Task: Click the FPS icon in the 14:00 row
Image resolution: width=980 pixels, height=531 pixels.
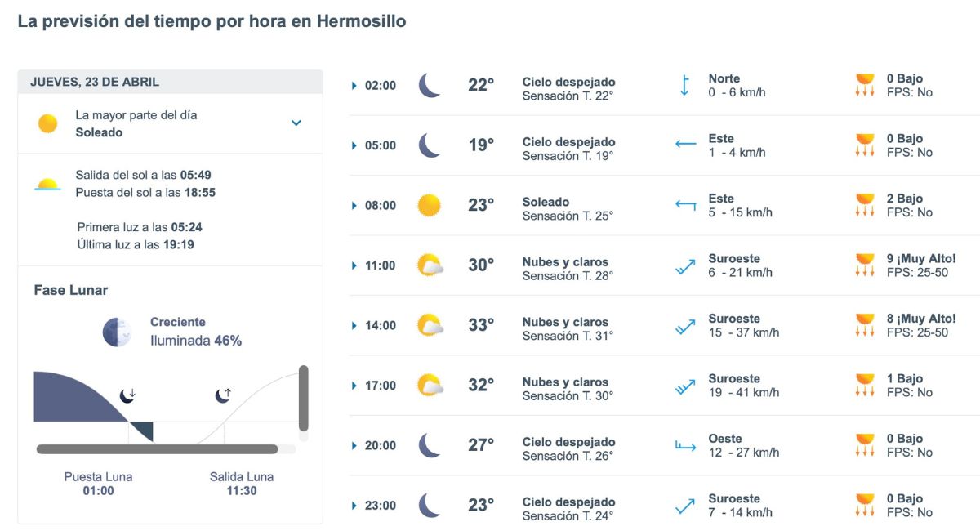Action: coord(864,325)
